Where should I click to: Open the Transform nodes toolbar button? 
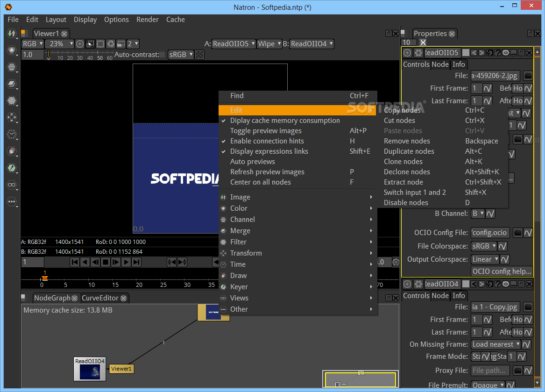click(12, 118)
